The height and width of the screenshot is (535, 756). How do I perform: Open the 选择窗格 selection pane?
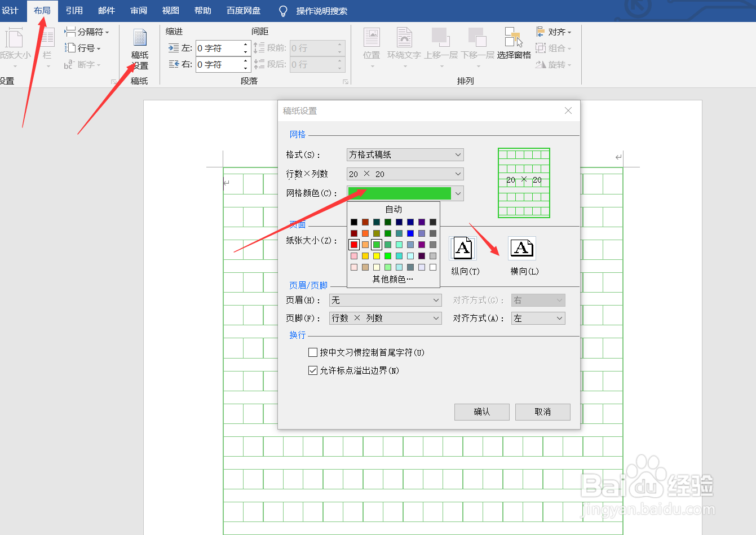click(514, 44)
